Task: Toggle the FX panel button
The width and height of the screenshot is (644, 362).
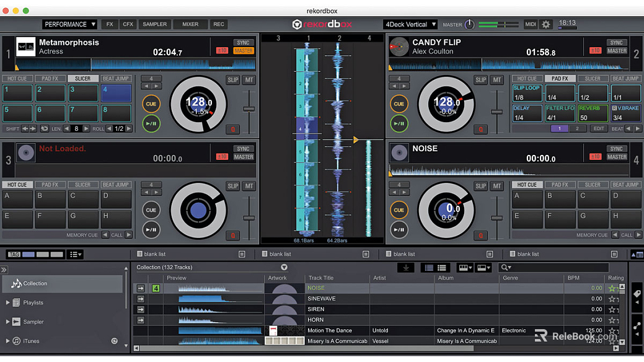Action: (x=110, y=24)
